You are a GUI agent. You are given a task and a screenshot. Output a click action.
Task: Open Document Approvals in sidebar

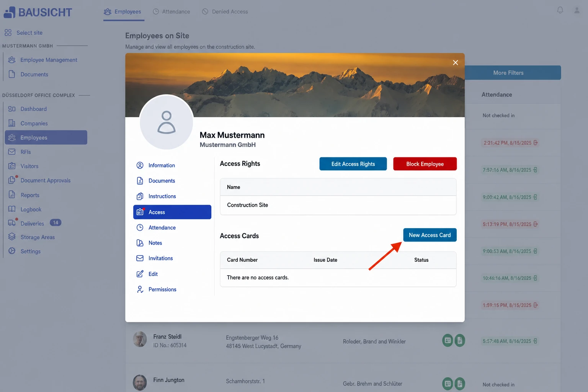39,180
